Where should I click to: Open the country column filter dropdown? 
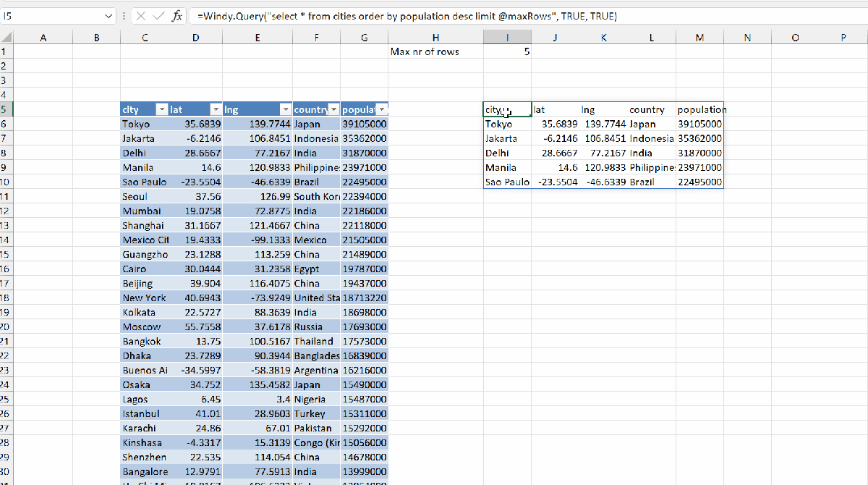coord(333,109)
